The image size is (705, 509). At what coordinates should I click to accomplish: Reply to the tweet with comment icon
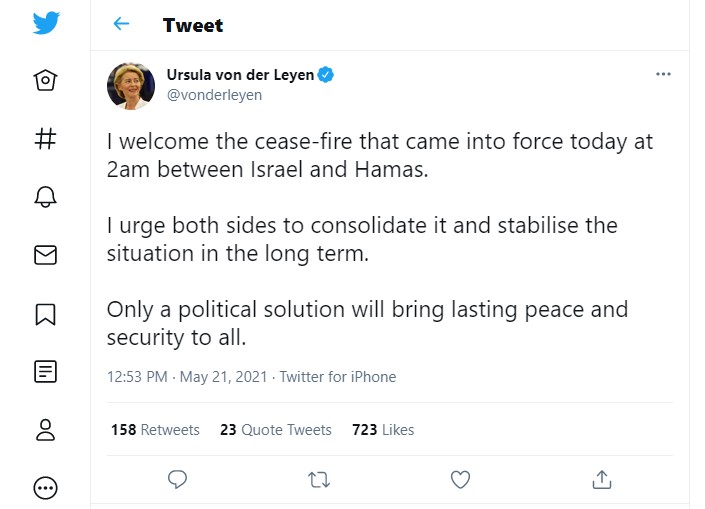coord(178,480)
